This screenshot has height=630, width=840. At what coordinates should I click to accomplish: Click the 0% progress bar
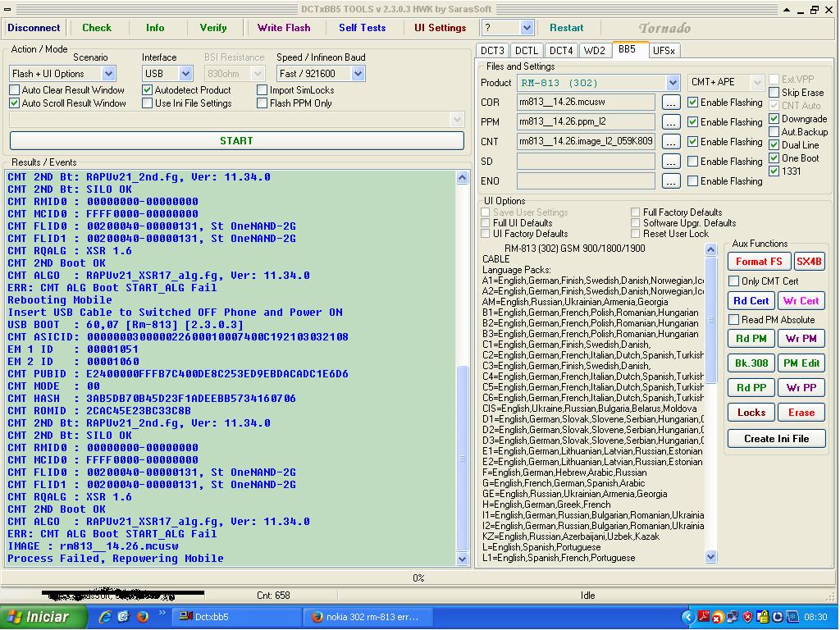click(419, 578)
